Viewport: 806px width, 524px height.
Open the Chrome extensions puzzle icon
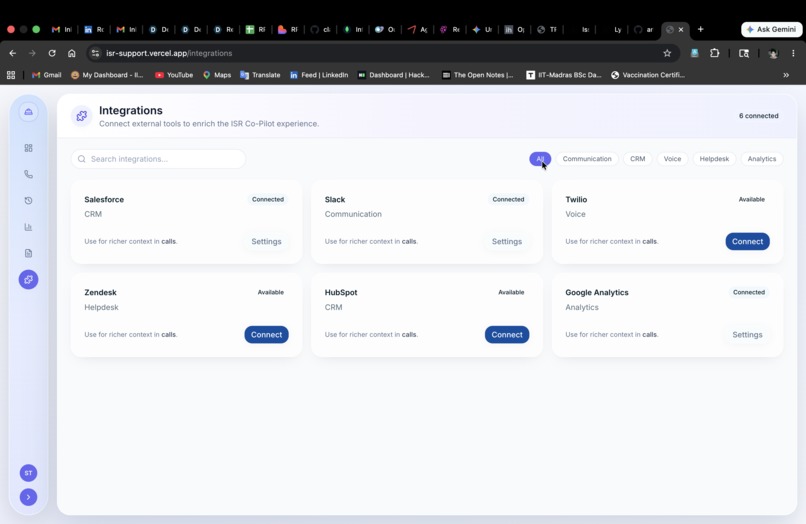pyautogui.click(x=715, y=53)
